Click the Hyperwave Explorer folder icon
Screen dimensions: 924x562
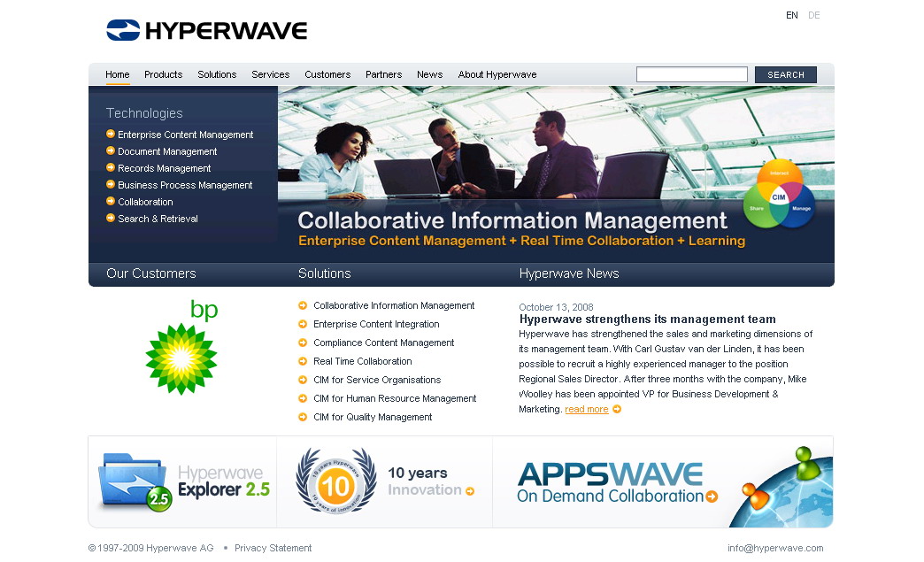tap(135, 481)
